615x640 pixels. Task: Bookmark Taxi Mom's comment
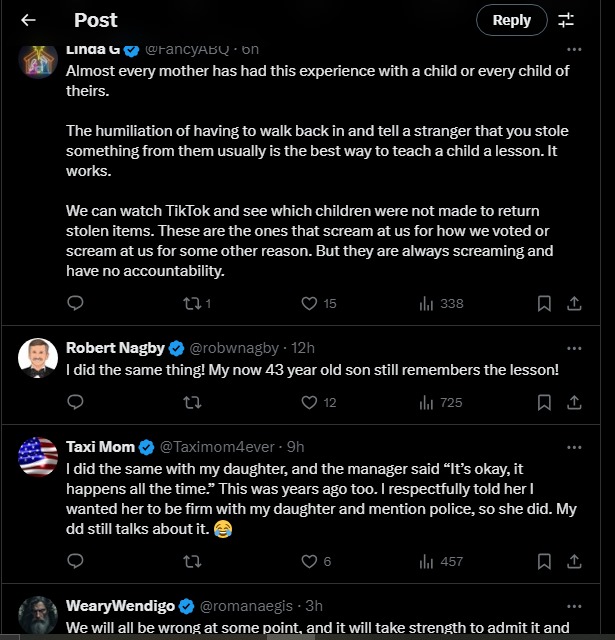coord(544,561)
